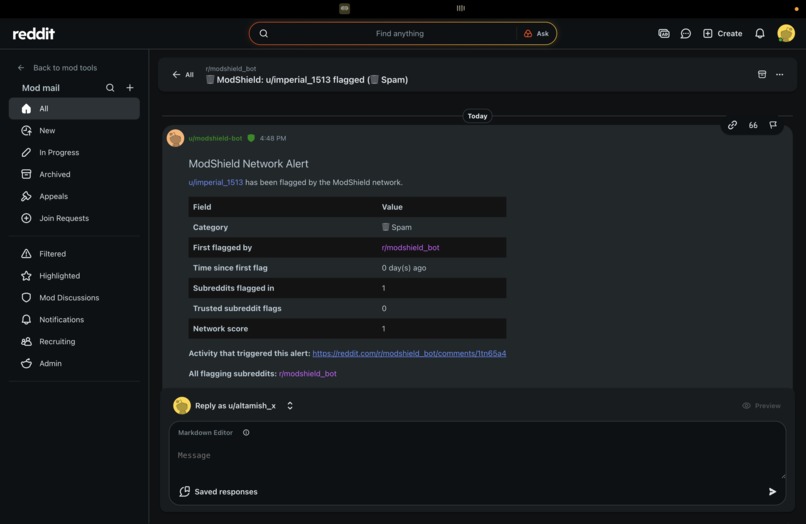This screenshot has width=806, height=524.
Task: Click the people icon beside Recruiting
Action: [x=26, y=341]
